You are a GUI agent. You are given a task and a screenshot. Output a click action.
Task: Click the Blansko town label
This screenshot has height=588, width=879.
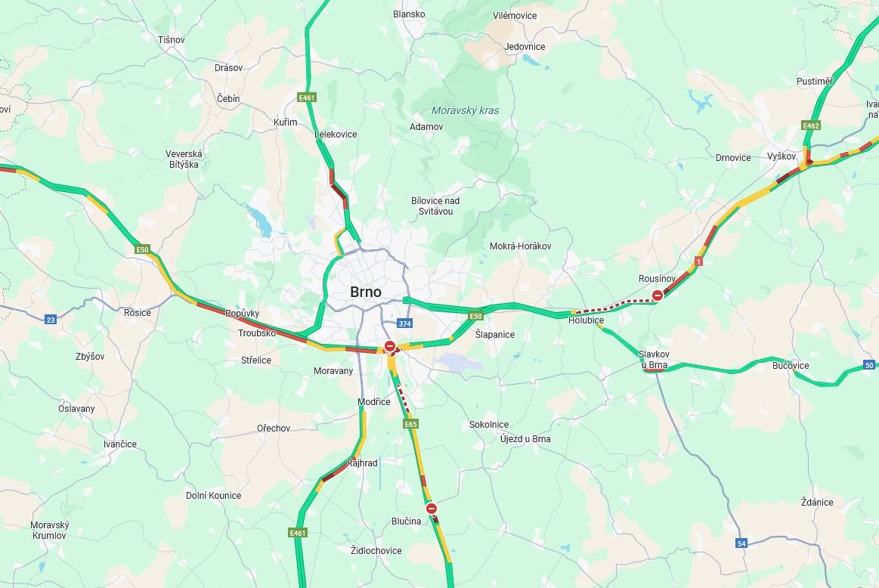click(x=409, y=14)
